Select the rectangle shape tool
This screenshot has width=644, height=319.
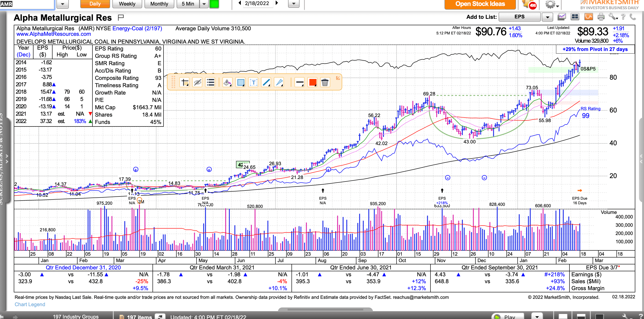(241, 82)
